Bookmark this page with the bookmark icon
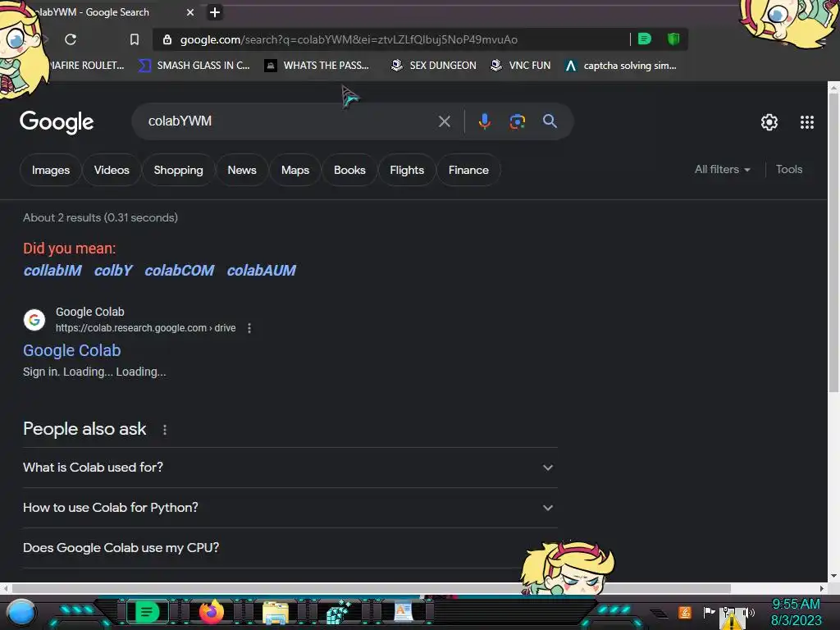This screenshot has width=840, height=630. (135, 39)
